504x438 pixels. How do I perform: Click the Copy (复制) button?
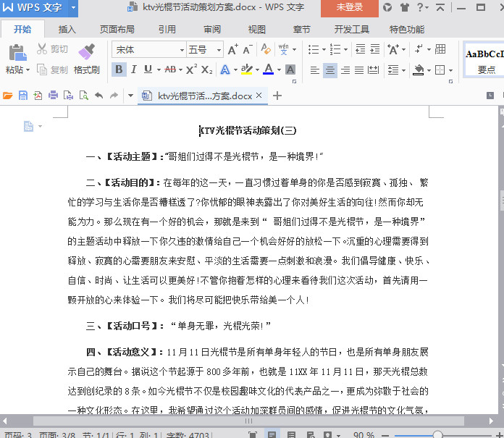pyautogui.click(x=53, y=70)
